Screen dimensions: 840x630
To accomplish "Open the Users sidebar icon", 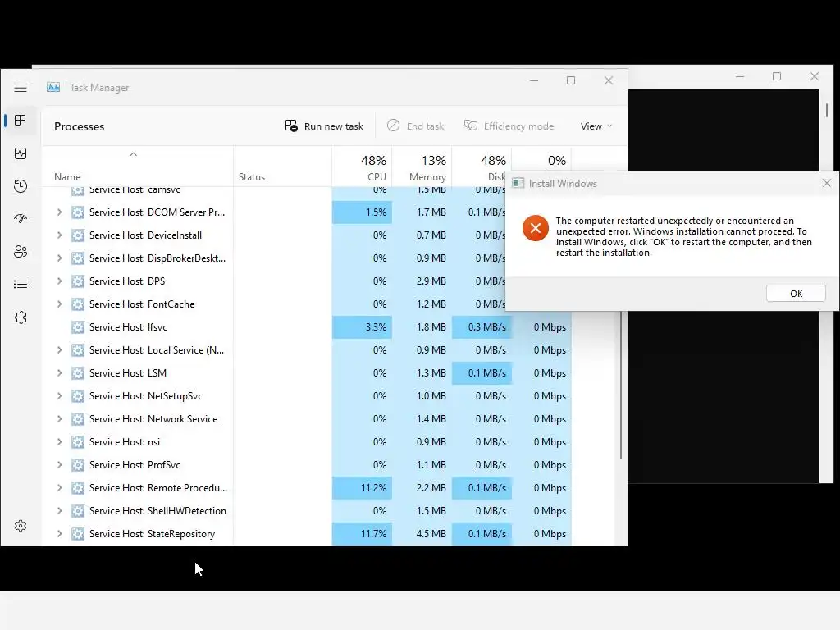I will pyautogui.click(x=21, y=251).
